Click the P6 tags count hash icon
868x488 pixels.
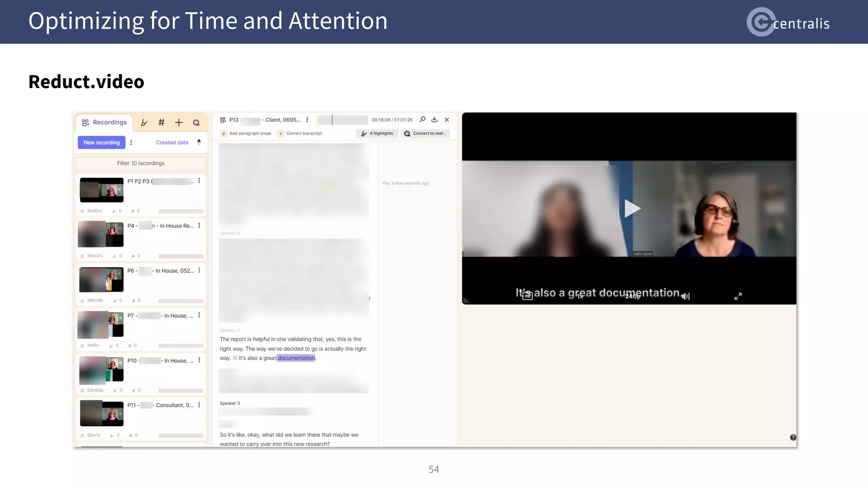[134, 301]
